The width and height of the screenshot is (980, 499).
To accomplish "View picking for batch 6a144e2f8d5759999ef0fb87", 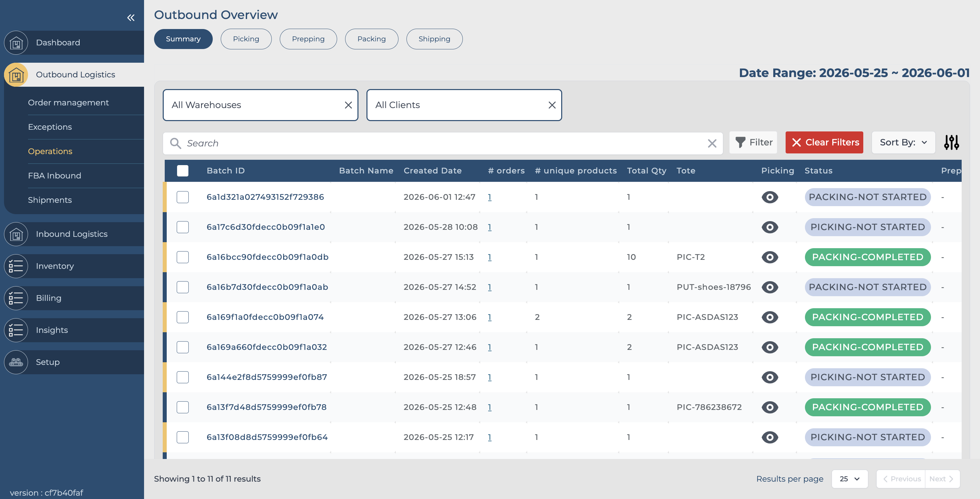I will (x=770, y=377).
